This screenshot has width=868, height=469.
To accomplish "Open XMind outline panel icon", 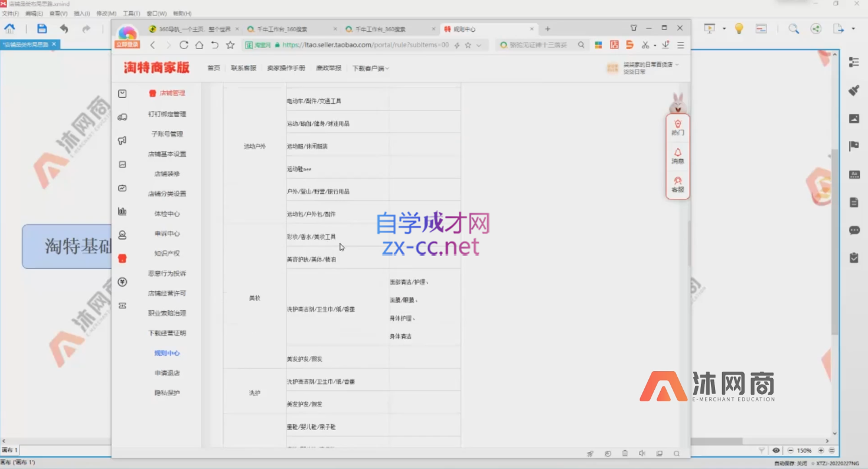I will (x=854, y=62).
